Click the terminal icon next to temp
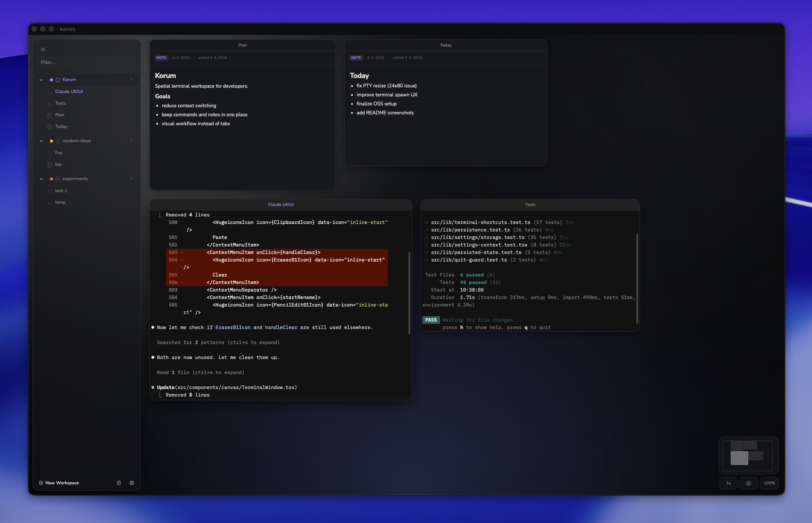The height and width of the screenshot is (523, 812). tap(49, 203)
